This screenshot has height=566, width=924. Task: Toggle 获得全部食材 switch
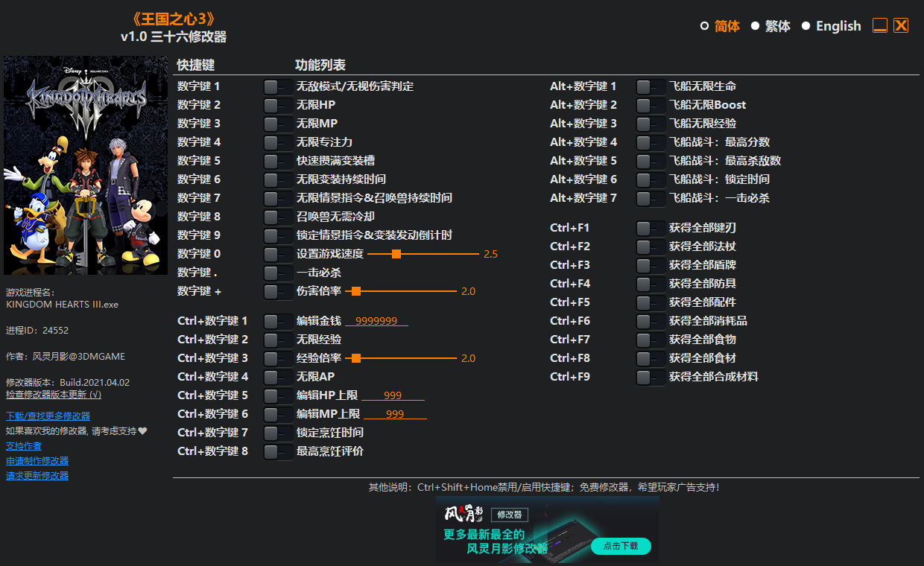tap(651, 358)
